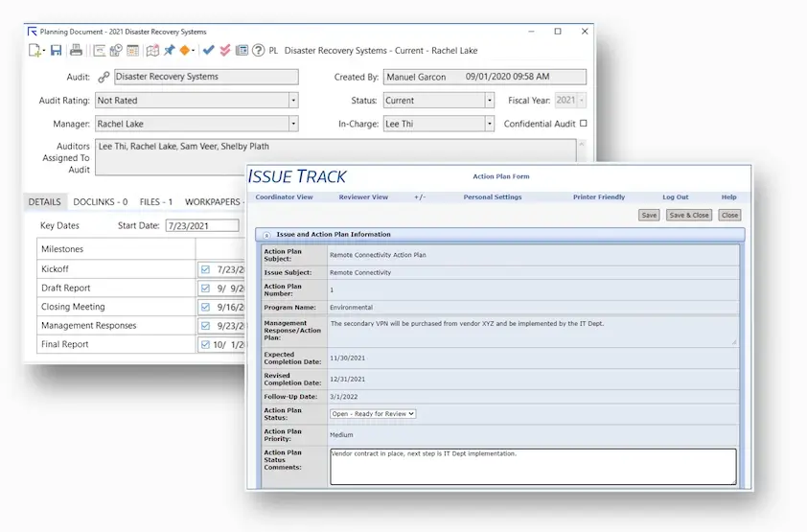Toggle the Kickoff milestone checkbox
807x532 pixels.
click(x=205, y=269)
